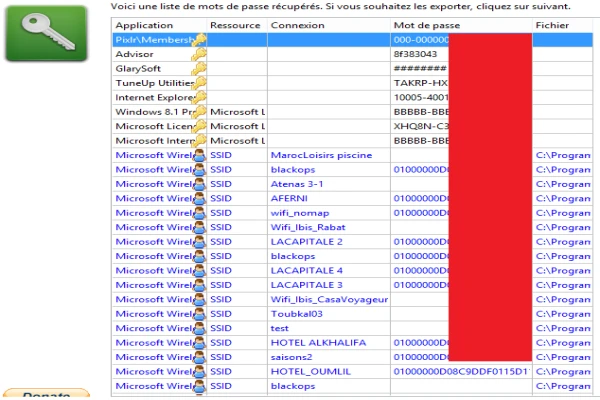The height and width of the screenshot is (400, 600).
Task: Click the user icon in LACAPITALE 4 row
Action: click(x=199, y=271)
